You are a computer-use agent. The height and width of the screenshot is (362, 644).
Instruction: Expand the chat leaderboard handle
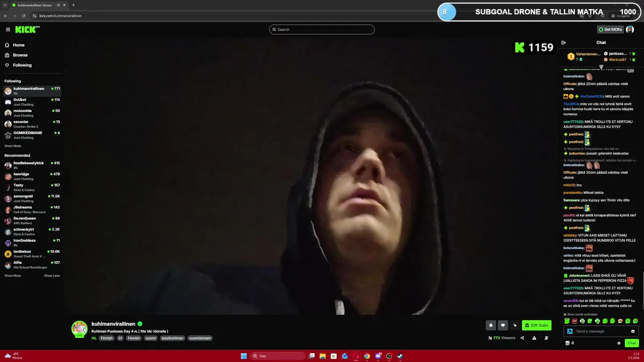[601, 66]
